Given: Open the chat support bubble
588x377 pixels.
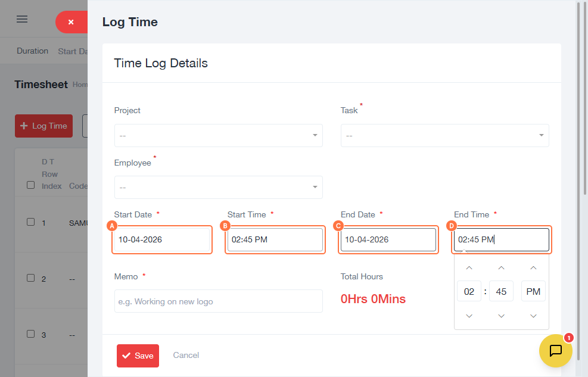Looking at the screenshot, I should pyautogui.click(x=555, y=351).
